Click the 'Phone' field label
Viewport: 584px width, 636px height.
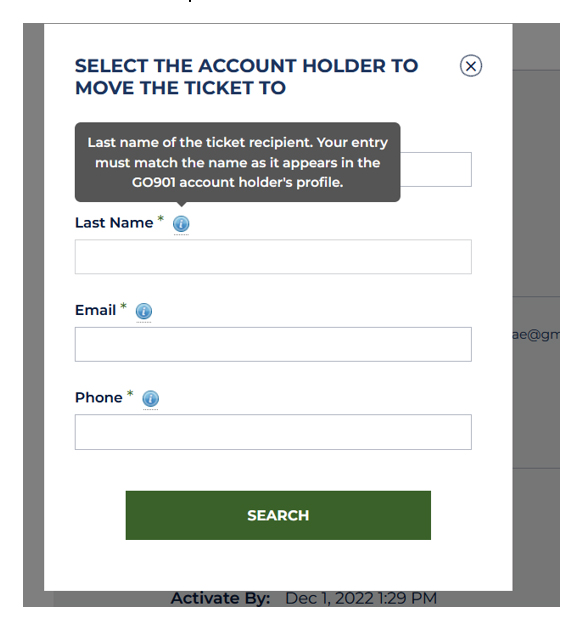tap(99, 398)
